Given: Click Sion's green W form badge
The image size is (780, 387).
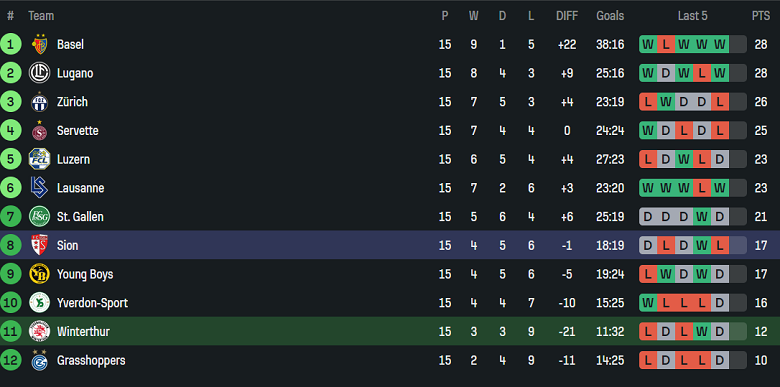Looking at the screenshot, I should pos(701,246).
